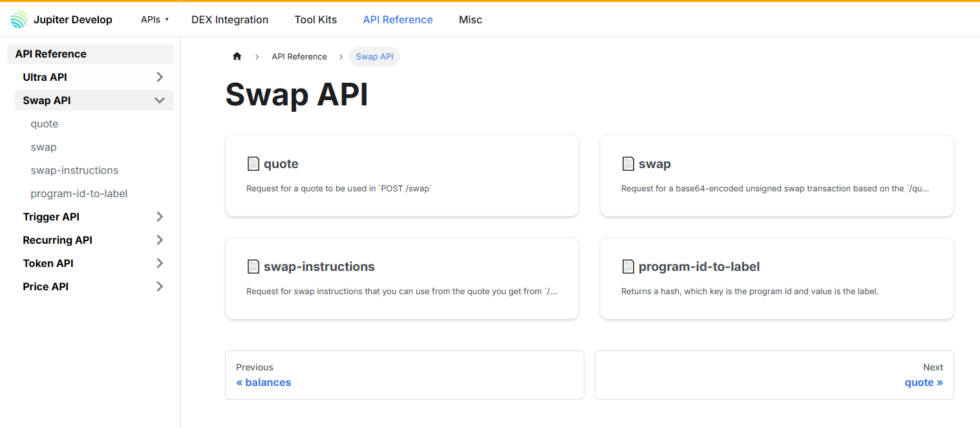Select API Reference sidebar heading
This screenshot has width=980, height=428.
pyautogui.click(x=91, y=54)
